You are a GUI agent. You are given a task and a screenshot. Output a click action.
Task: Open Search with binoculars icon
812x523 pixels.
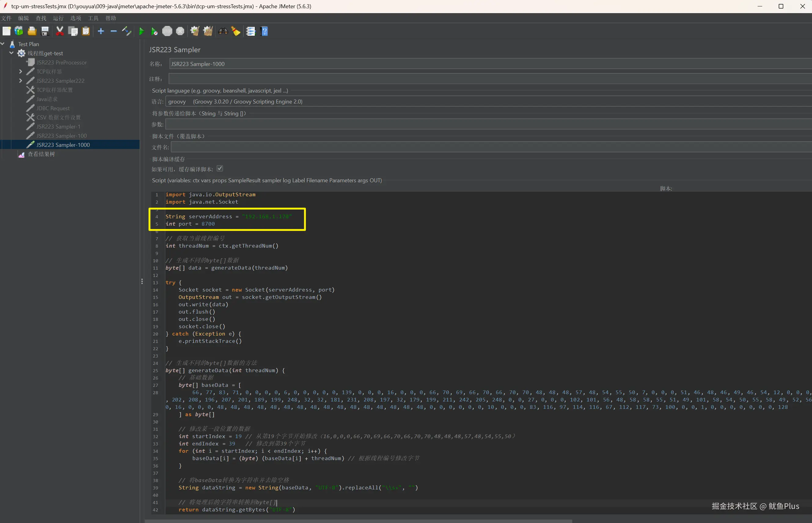(x=223, y=31)
